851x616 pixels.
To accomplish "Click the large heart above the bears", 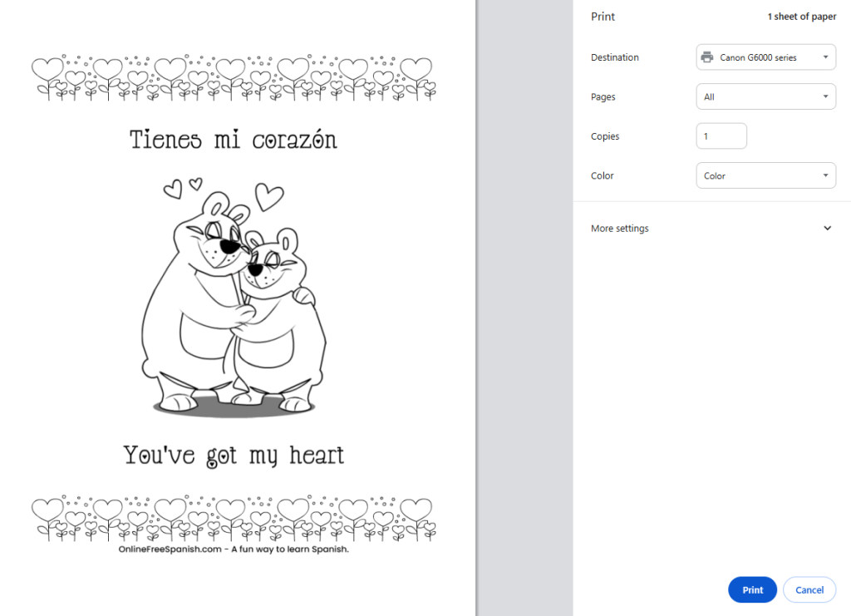I will click(x=268, y=196).
